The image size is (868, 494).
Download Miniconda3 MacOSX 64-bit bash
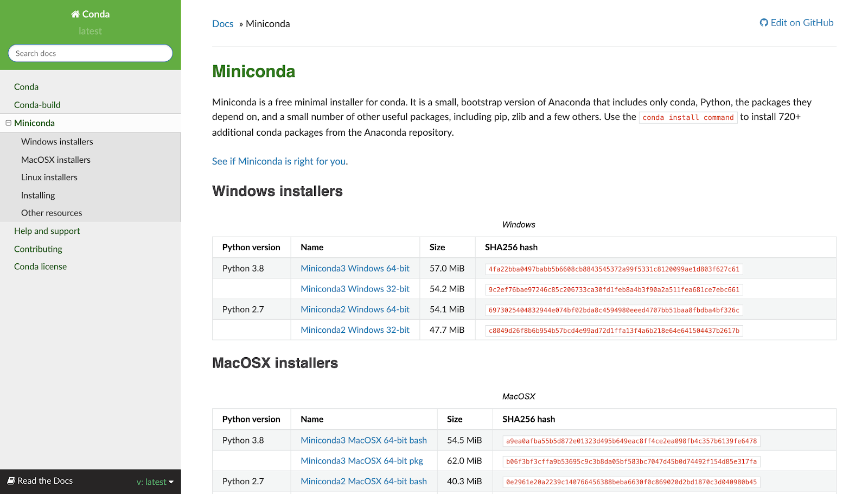[x=364, y=440]
